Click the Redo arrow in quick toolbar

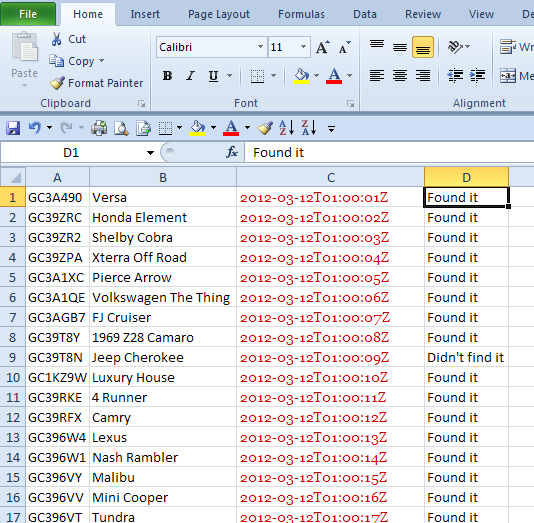[x=66, y=128]
